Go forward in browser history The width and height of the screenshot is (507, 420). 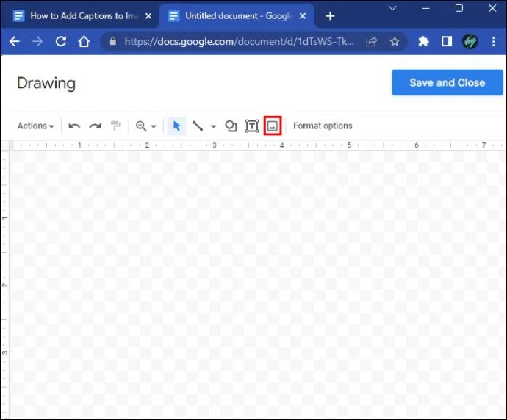point(37,41)
